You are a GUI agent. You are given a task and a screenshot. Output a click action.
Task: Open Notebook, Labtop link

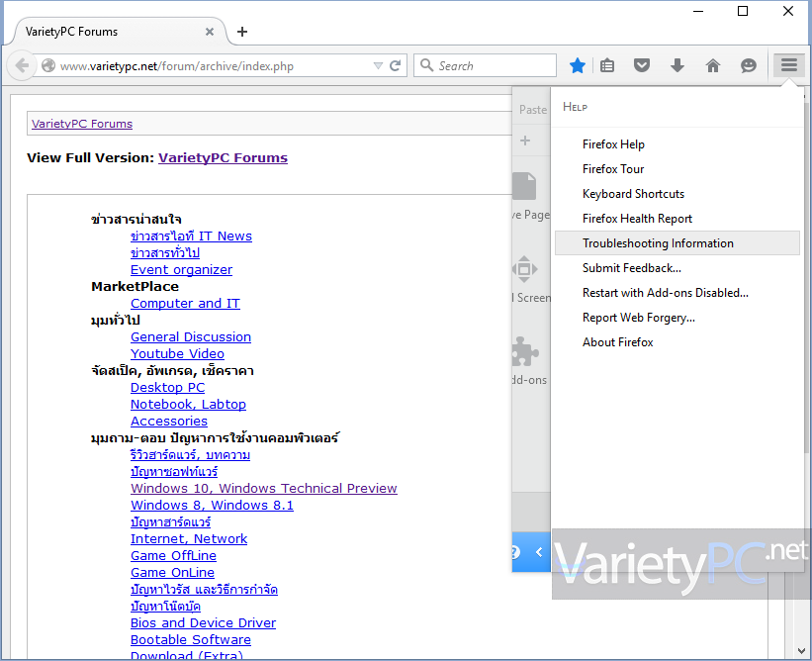pyautogui.click(x=188, y=405)
